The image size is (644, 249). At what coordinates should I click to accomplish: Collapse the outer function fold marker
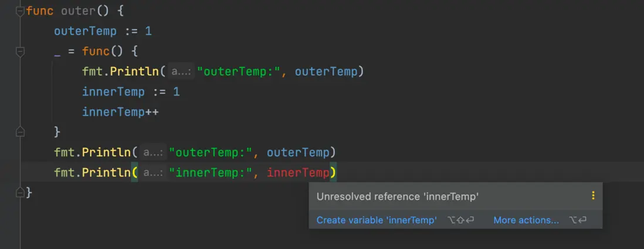(21, 11)
